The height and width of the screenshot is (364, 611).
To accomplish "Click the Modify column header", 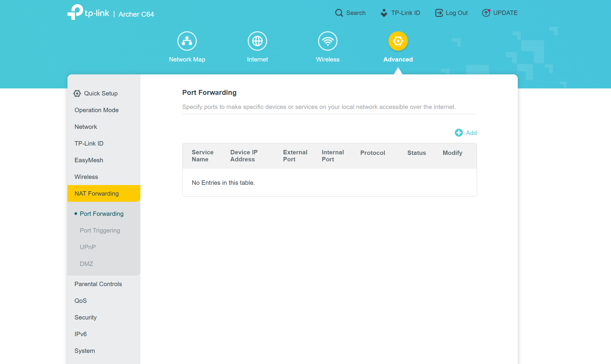I will (452, 153).
